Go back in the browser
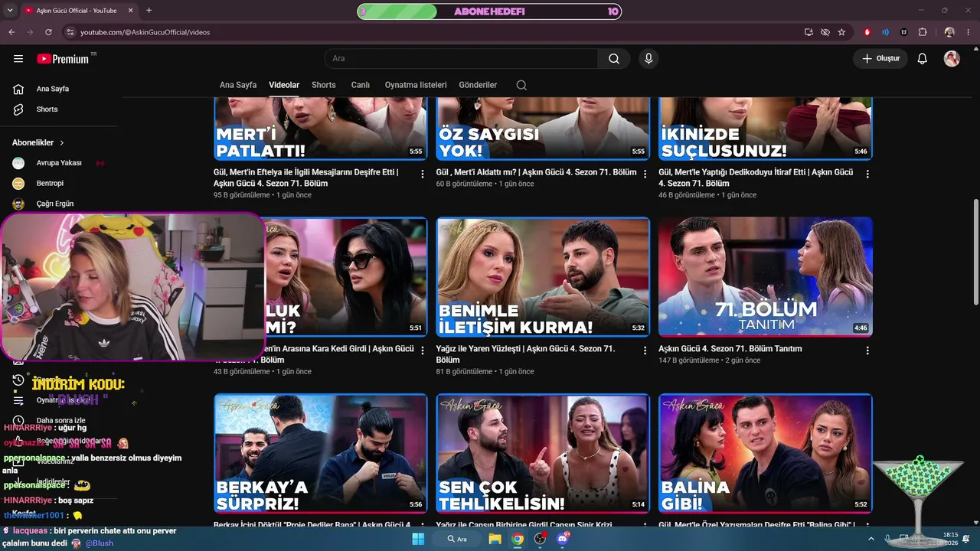This screenshot has width=980, height=551. tap(11, 32)
